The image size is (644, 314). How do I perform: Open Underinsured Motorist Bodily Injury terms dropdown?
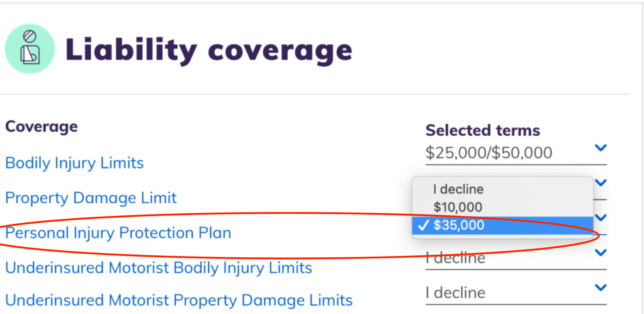point(507,259)
